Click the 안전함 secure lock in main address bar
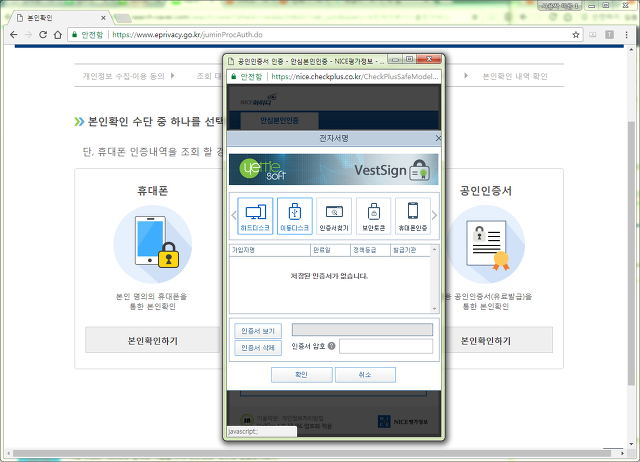Screen dimensions: 640x462 [x=87, y=35]
